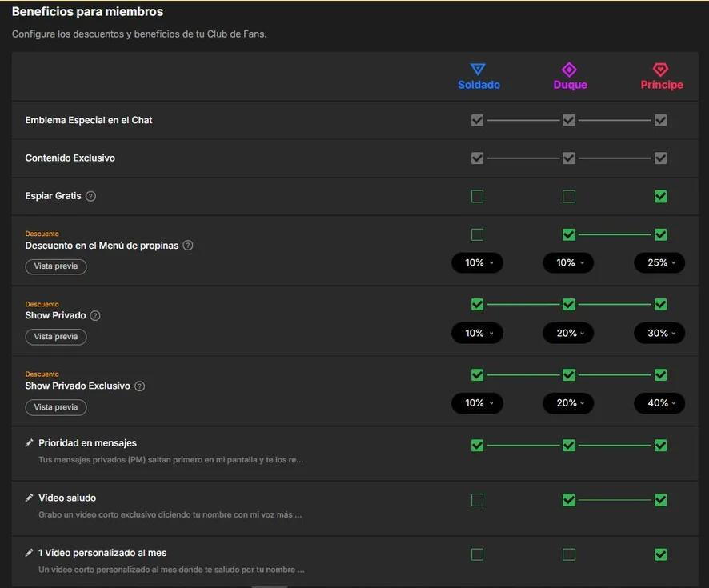Click Vista previa under Menú de propinas discount

(x=56, y=266)
